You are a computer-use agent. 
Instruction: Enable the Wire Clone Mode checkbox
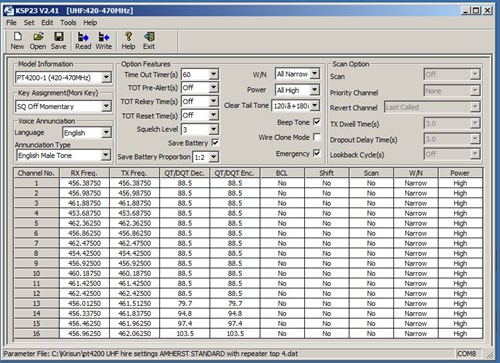tap(317, 137)
